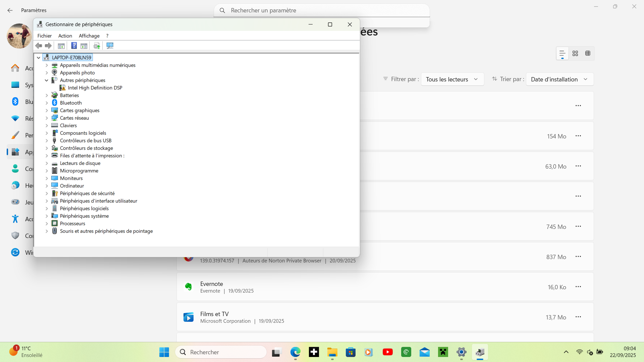Expand Contrôleurs de bus USB
The width and height of the screenshot is (644, 362).
pos(47,141)
